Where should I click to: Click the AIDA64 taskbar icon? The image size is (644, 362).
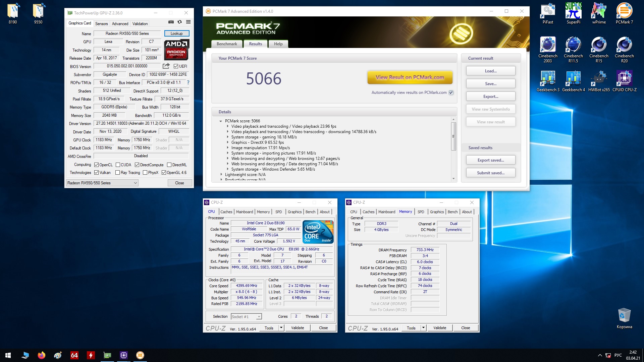click(74, 355)
